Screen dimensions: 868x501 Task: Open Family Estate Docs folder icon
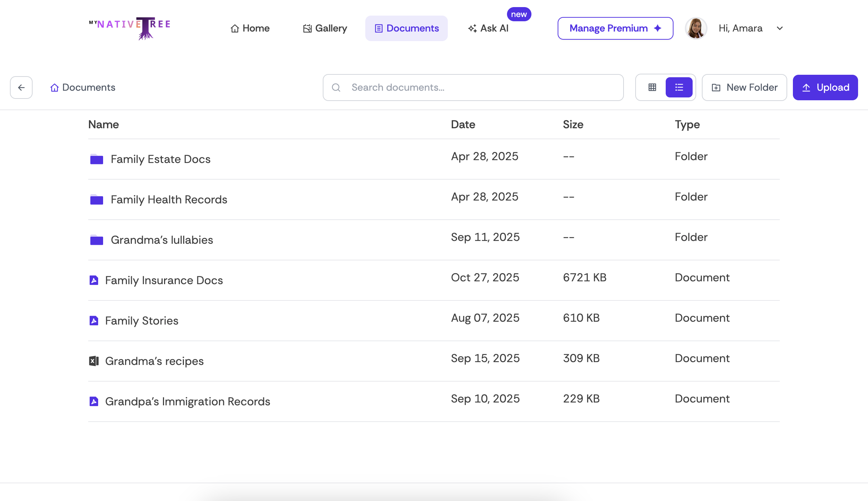coord(96,159)
